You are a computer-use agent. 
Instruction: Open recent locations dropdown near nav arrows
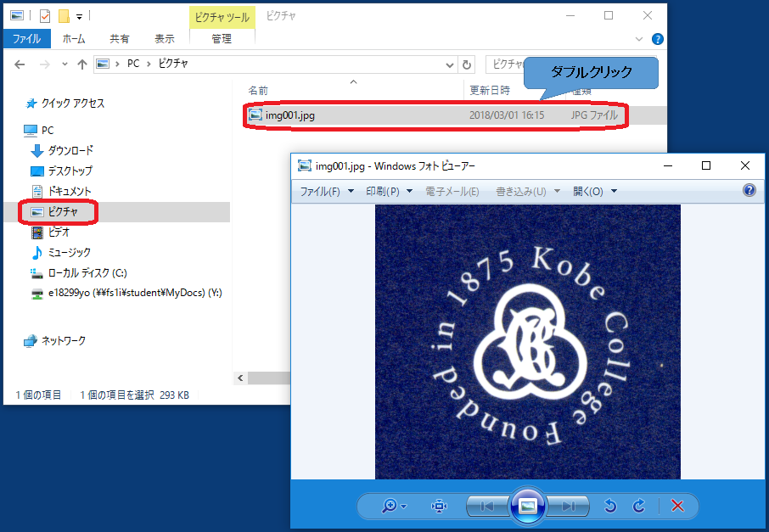click(65, 64)
